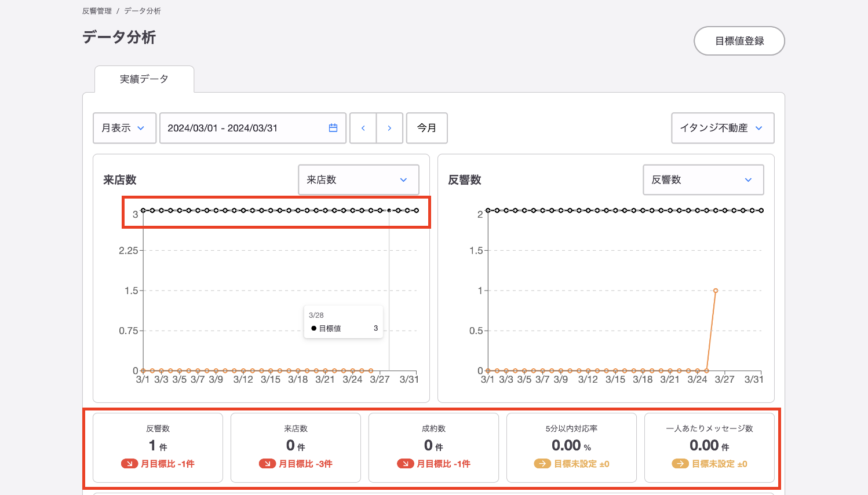Click the 一人あたりメッセージ数 card label
The width and height of the screenshot is (868, 495).
[x=709, y=428]
